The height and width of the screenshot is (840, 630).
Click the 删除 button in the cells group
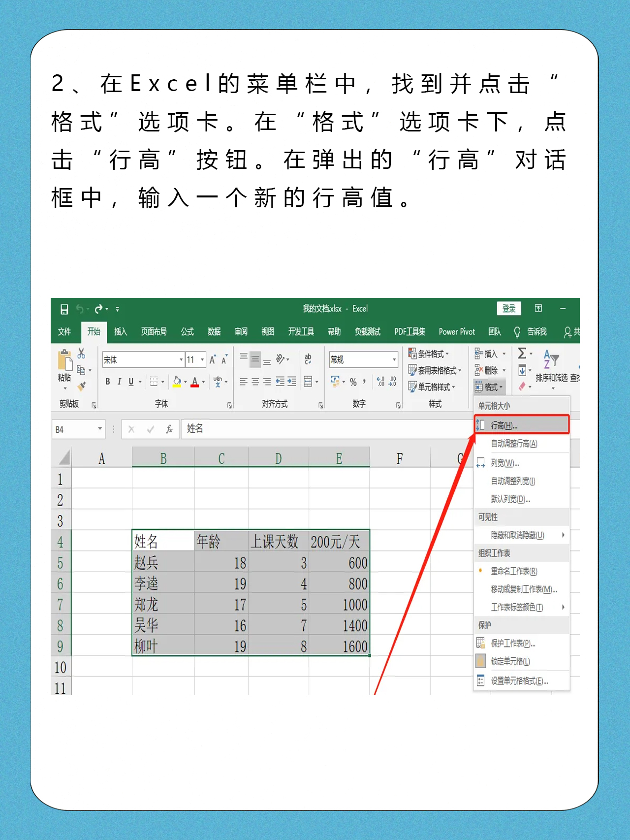tap(490, 370)
